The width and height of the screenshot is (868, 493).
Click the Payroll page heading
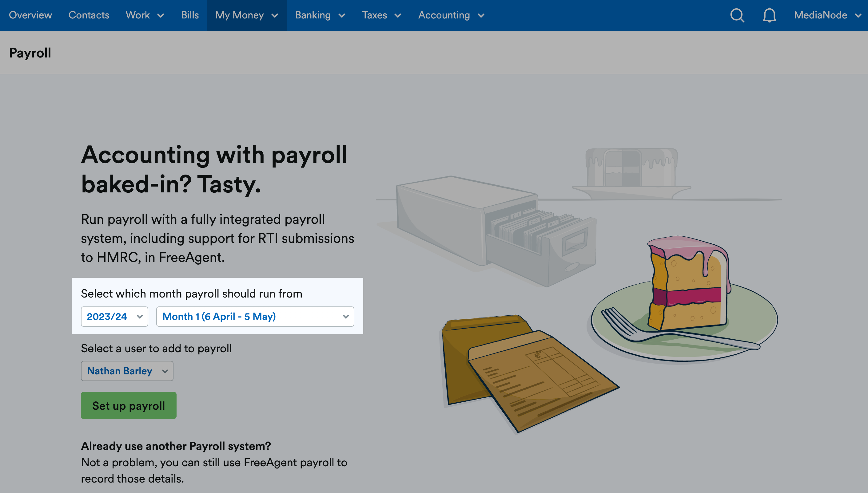[30, 53]
